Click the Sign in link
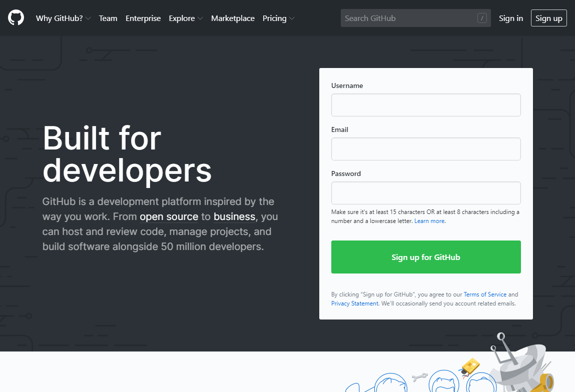 coord(511,18)
